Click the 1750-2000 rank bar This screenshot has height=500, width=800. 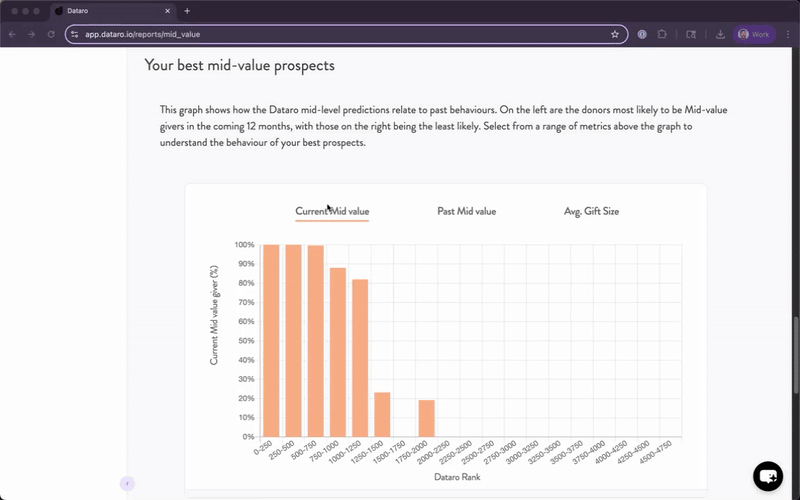coord(427,418)
